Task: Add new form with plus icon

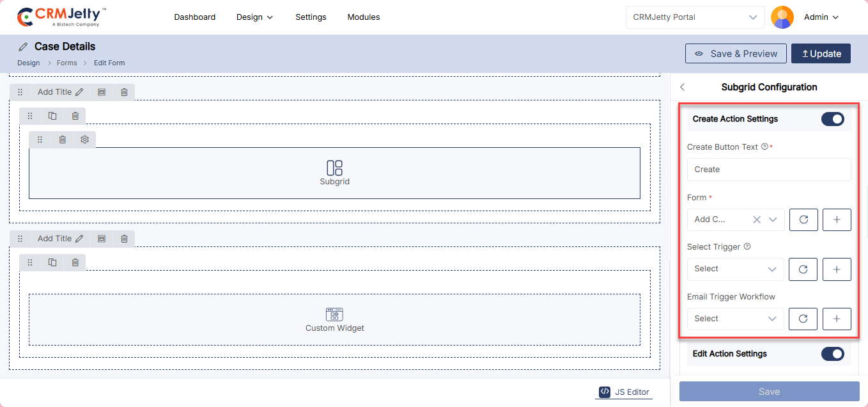Action: (x=837, y=219)
